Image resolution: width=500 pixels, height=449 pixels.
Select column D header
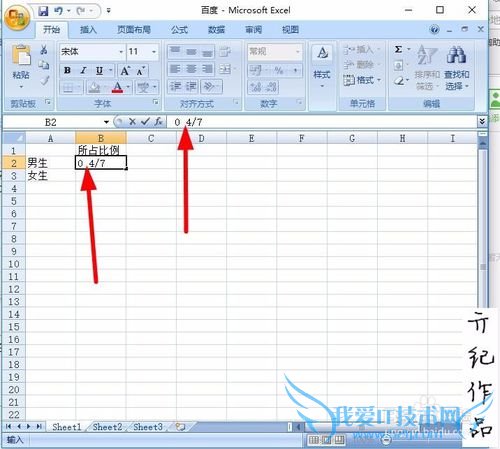[x=201, y=138]
